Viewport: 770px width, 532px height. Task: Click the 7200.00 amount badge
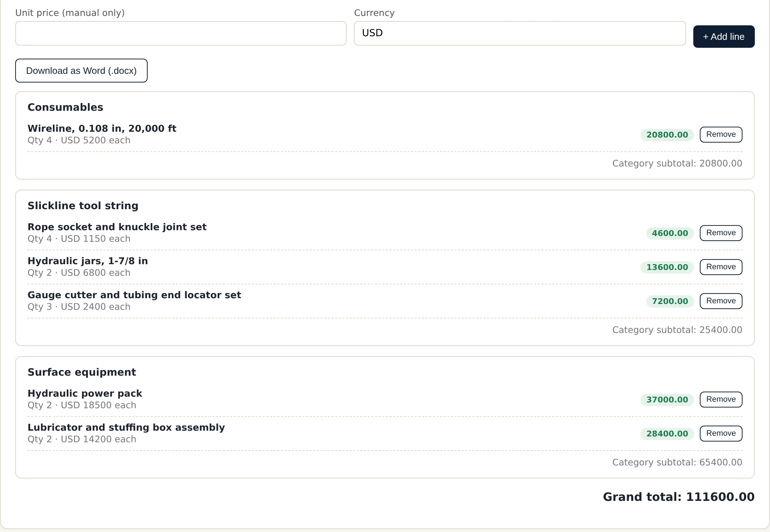click(x=670, y=301)
